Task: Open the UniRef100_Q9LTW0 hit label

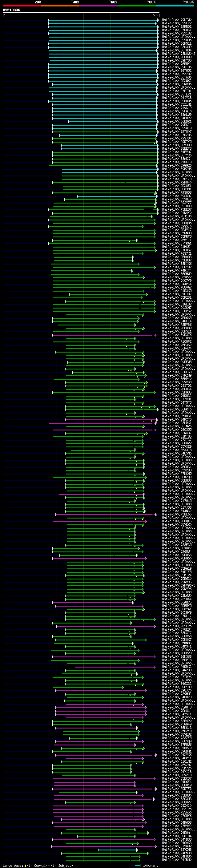Action: [176, 20]
